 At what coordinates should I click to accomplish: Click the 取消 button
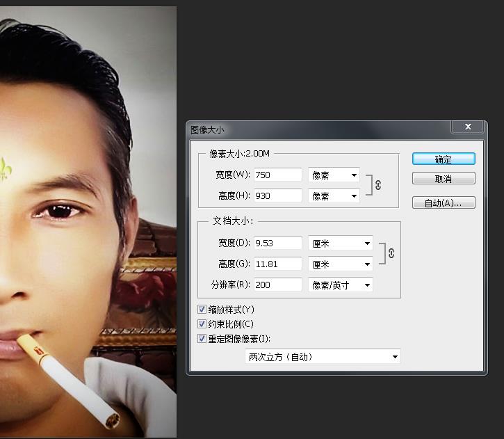click(x=444, y=179)
